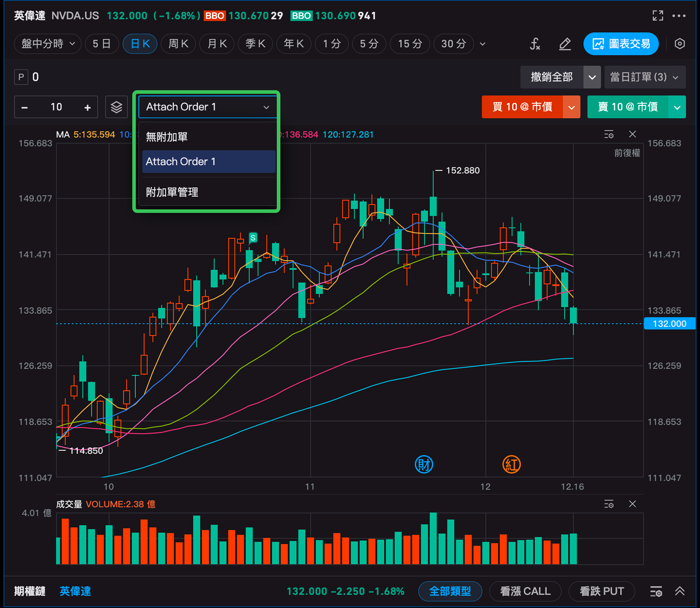Click the earnings 財 marker on chart
The image size is (700, 608).
[x=424, y=465]
